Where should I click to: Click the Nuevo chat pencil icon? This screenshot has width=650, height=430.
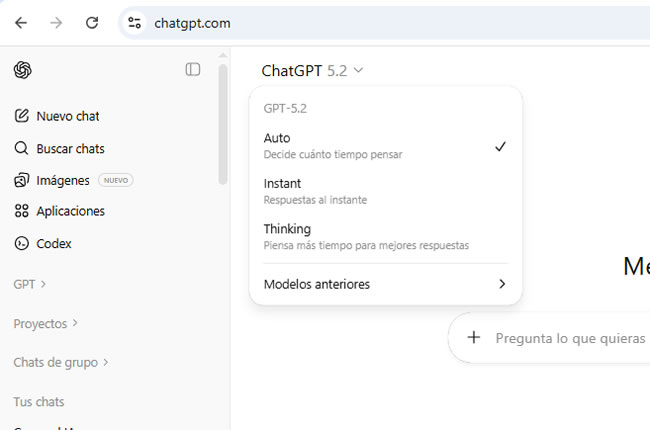[22, 116]
